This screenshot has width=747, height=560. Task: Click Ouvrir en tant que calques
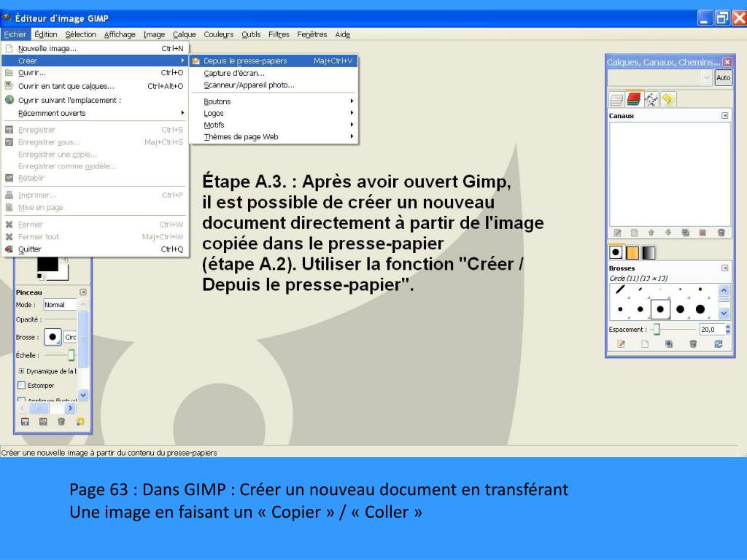coord(94,86)
